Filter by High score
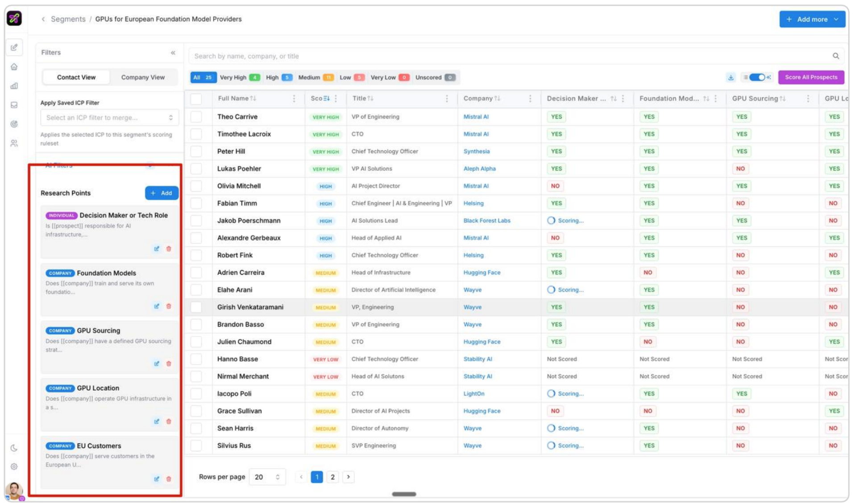The height and width of the screenshot is (504, 855). (x=279, y=78)
